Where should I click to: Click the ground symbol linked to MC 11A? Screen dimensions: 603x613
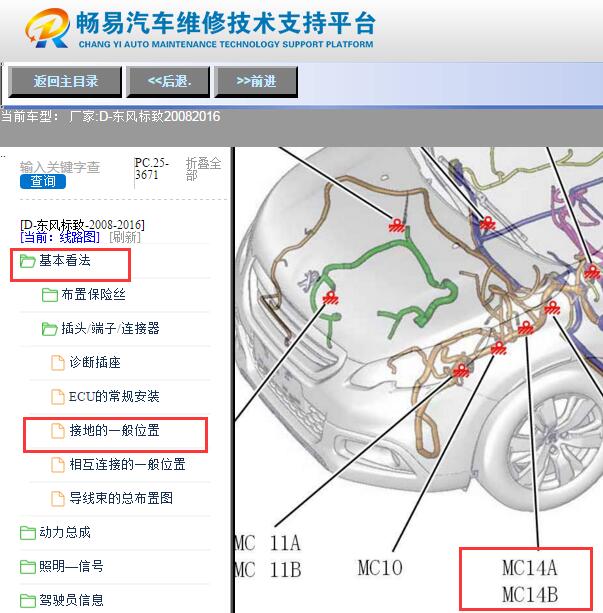pyautogui.click(x=461, y=371)
